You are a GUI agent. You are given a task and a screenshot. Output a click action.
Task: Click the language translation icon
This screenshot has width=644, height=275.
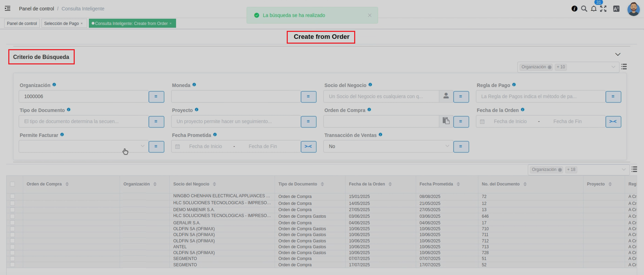click(616, 9)
